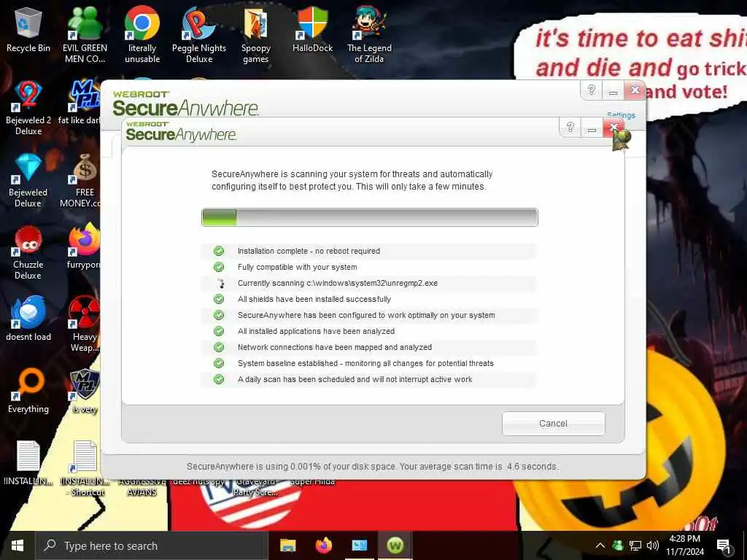
Task: Select the Chuzzle Deluxe shortcut
Action: coord(28,253)
